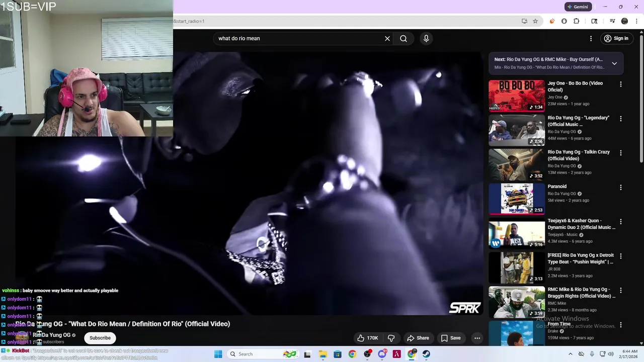644x362 pixels.
Task: Save the video to a playlist
Action: 451,338
